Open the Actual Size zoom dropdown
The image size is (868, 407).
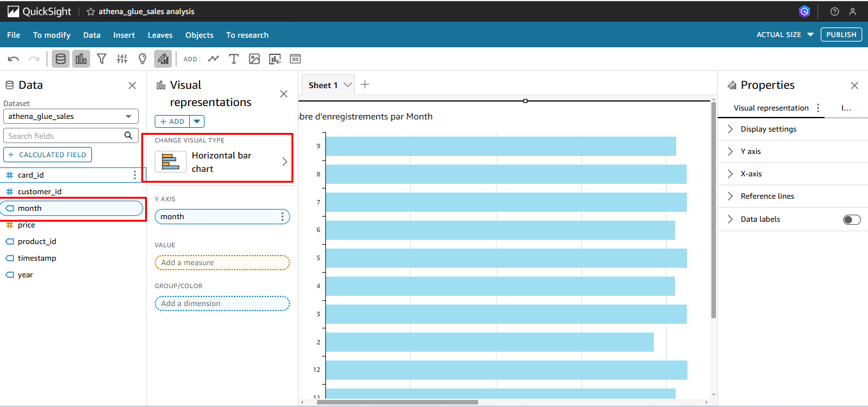pyautogui.click(x=785, y=35)
